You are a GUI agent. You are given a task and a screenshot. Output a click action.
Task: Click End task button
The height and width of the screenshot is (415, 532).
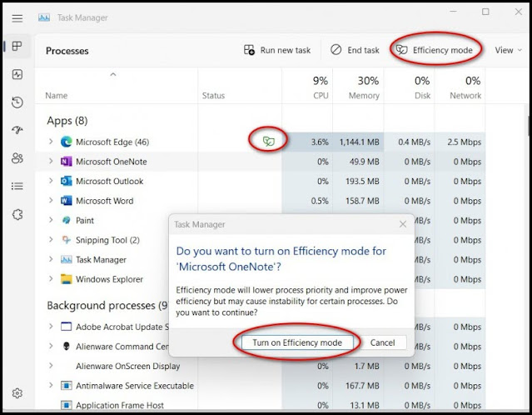[355, 50]
